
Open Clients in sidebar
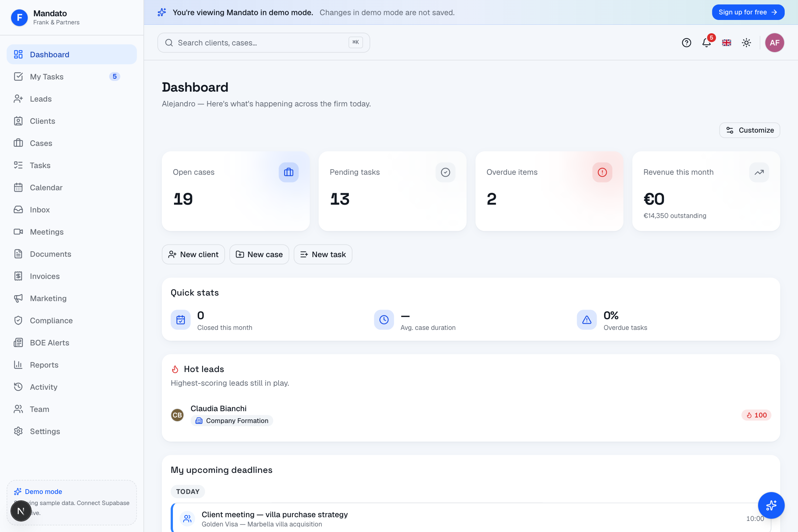click(72, 121)
